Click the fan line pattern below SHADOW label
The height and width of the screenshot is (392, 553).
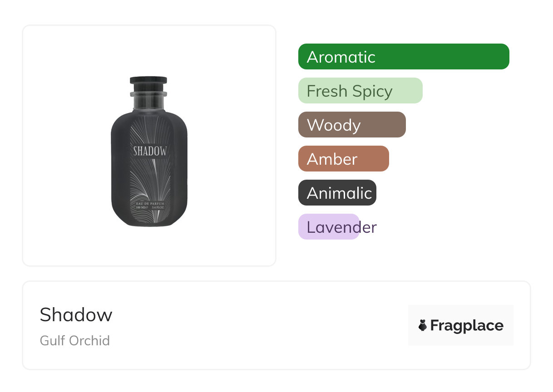click(149, 179)
